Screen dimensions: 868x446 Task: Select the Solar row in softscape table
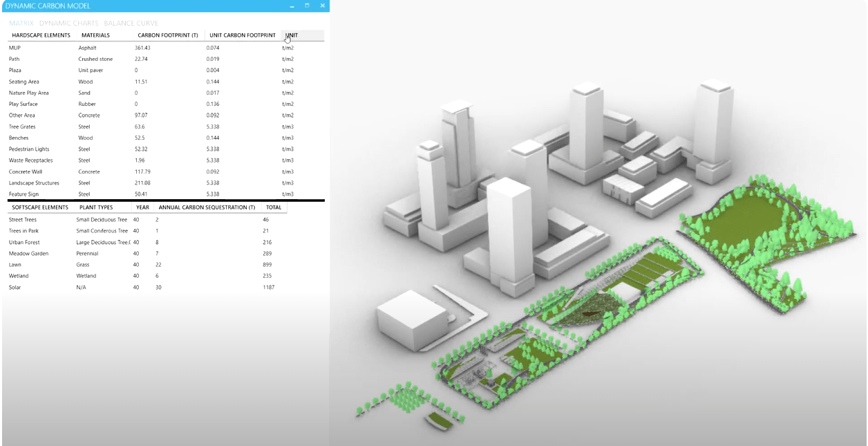pyautogui.click(x=147, y=288)
